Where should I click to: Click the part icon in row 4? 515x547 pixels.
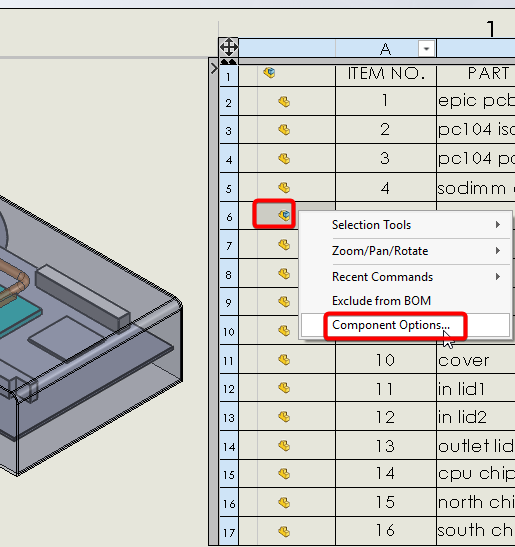coord(284,159)
